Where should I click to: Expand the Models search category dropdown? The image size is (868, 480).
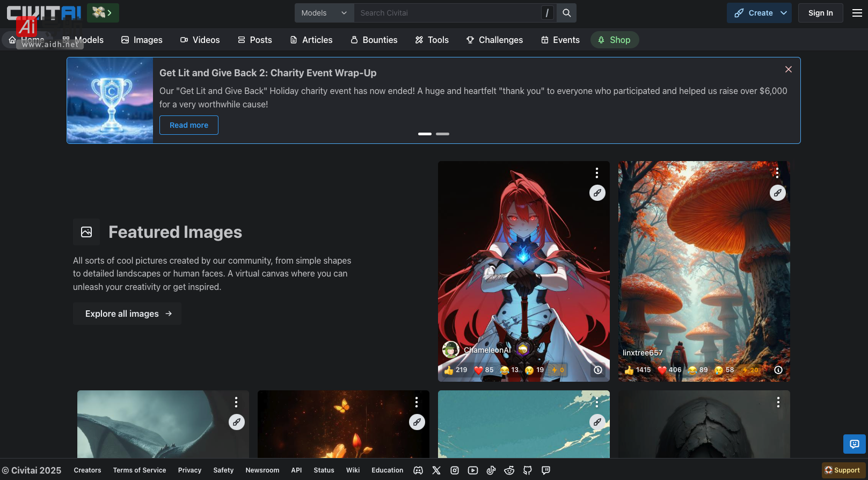pos(324,13)
